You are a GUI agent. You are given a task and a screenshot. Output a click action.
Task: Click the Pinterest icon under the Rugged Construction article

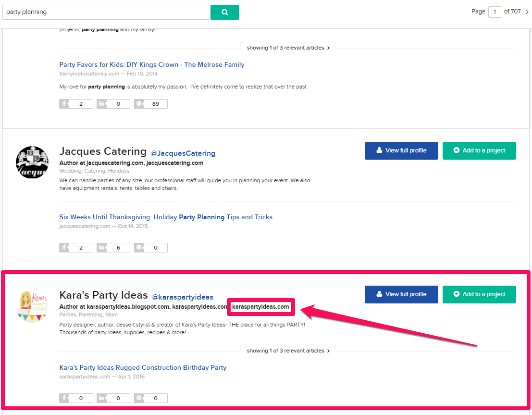(x=140, y=398)
